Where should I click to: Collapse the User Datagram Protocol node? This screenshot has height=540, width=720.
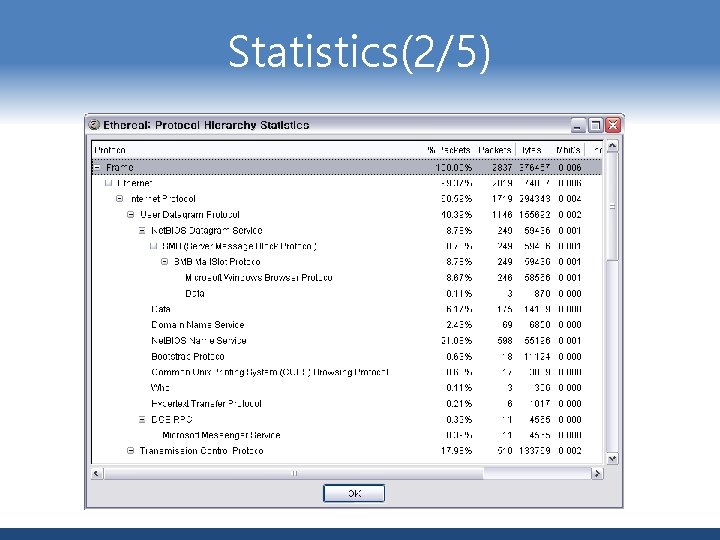[x=130, y=214]
